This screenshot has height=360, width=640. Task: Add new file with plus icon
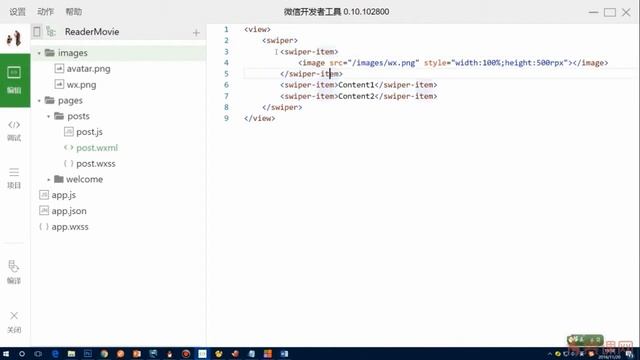(x=196, y=32)
